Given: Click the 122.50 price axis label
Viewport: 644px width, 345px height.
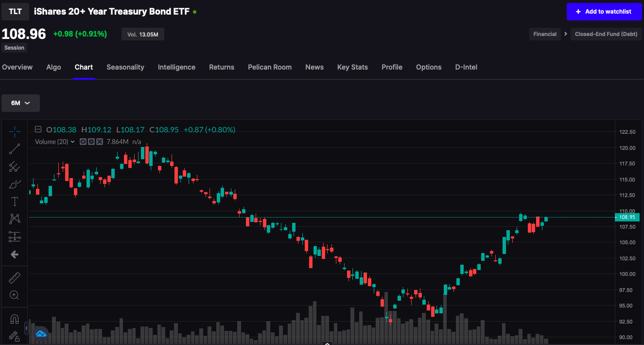Looking at the screenshot, I should (x=627, y=132).
